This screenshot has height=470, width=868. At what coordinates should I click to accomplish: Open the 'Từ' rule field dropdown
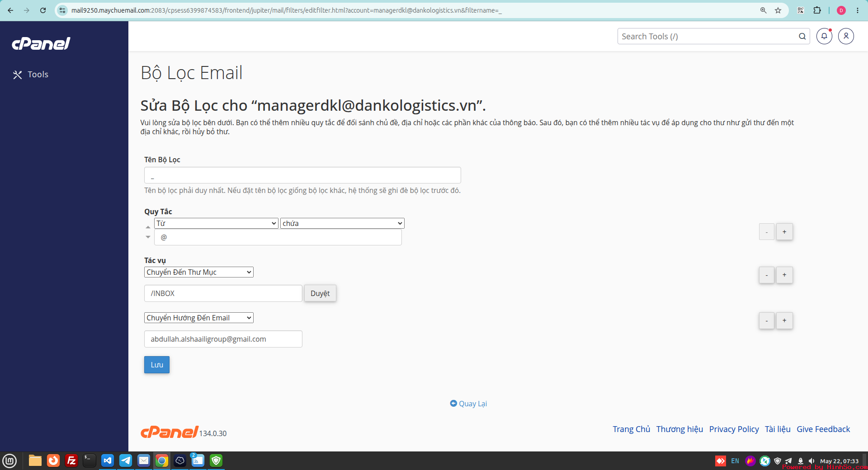point(216,223)
